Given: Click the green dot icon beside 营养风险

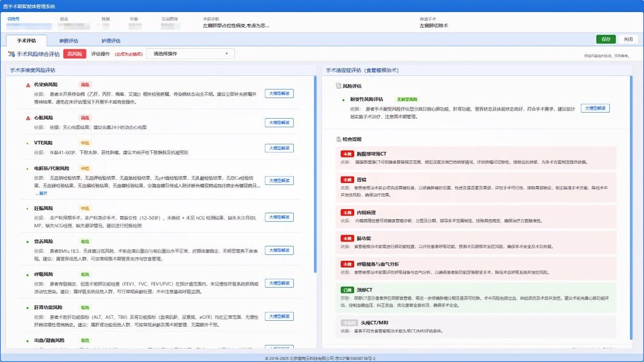Looking at the screenshot, I should tap(28, 242).
